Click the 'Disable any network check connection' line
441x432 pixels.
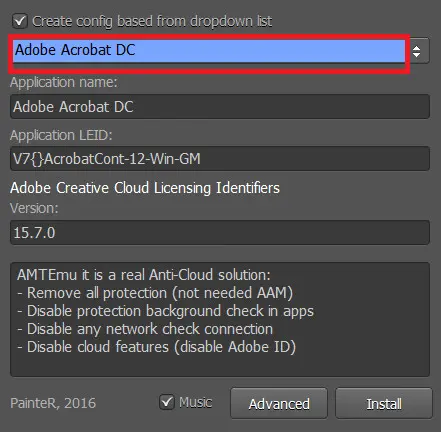click(x=145, y=329)
